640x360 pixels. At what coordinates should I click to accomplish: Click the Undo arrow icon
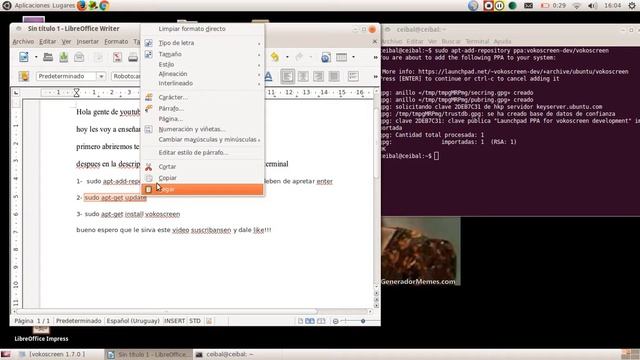[x=275, y=57]
